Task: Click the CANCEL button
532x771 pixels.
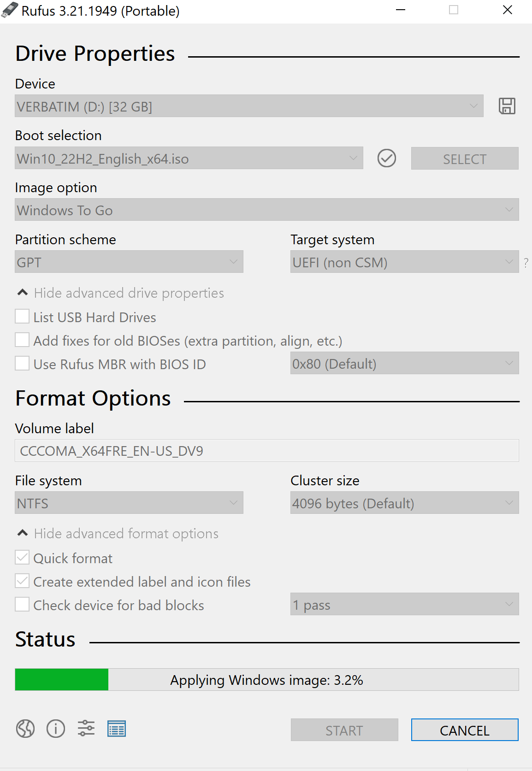Action: pos(465,730)
